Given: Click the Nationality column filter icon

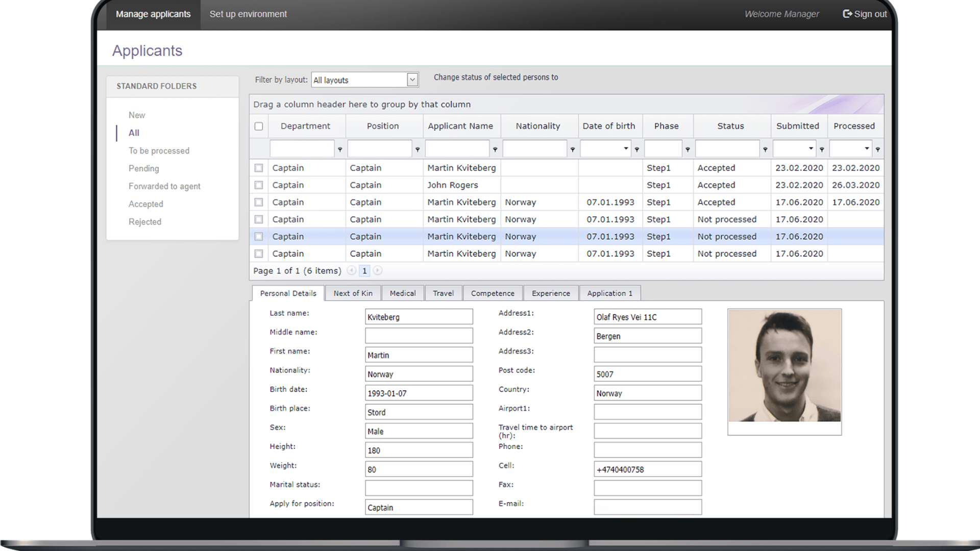Looking at the screenshot, I should [x=573, y=149].
